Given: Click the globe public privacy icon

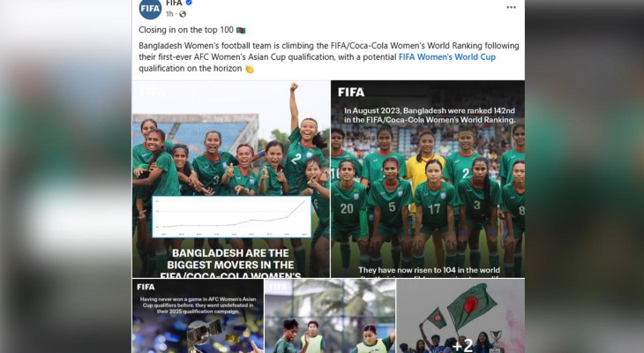Looking at the screenshot, I should pos(183,14).
